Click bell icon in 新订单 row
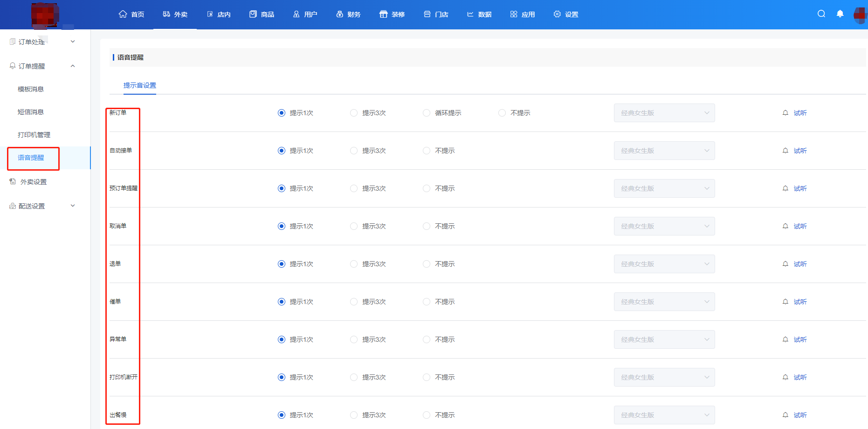 click(785, 113)
